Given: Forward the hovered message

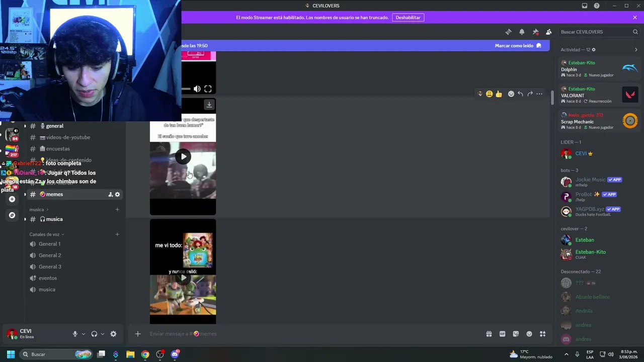Looking at the screenshot, I should 530,94.
